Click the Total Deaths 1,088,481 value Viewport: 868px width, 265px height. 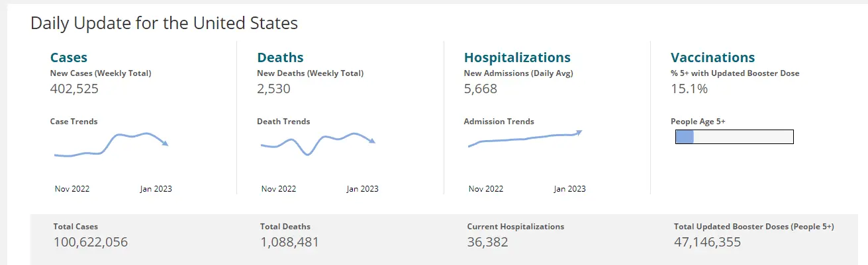pos(289,242)
